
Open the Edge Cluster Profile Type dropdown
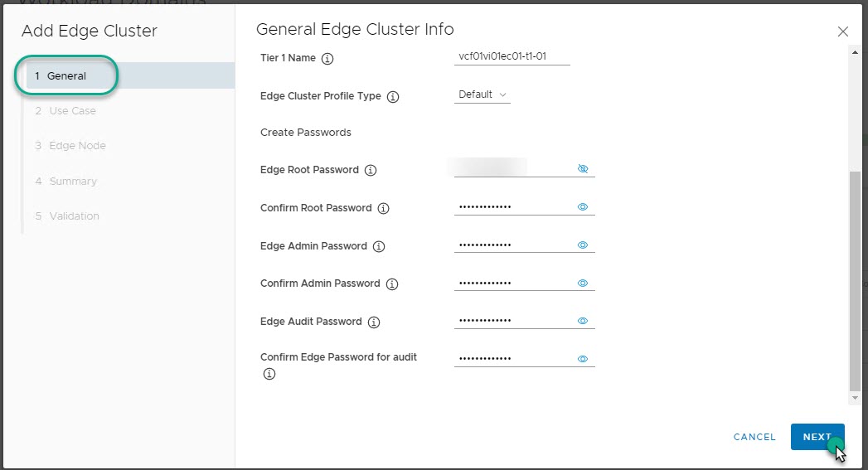coord(482,95)
